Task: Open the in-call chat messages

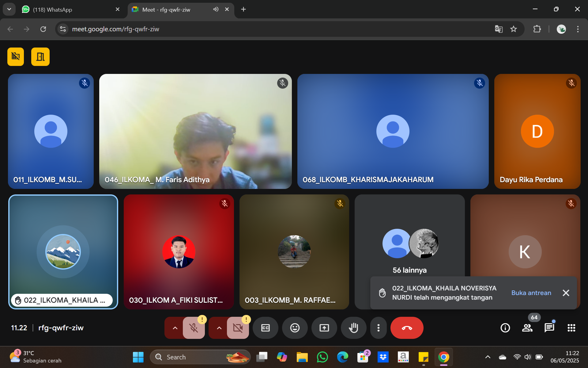Action: point(549,328)
